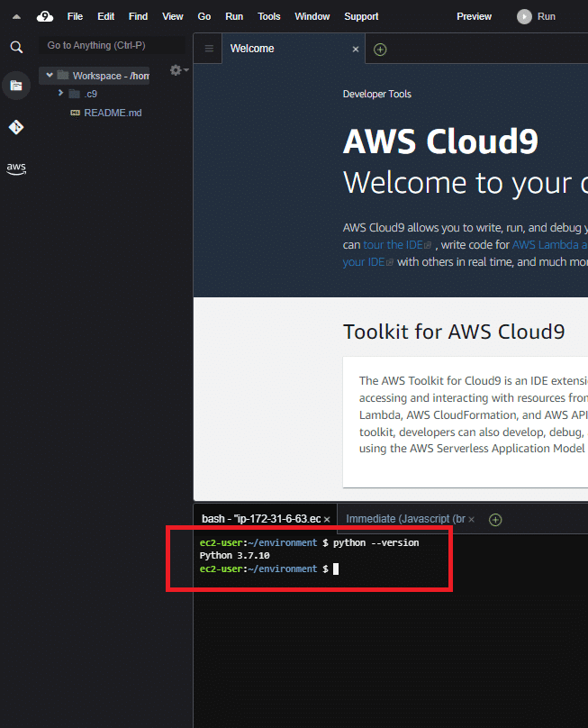Click the Preview button
This screenshot has height=728, width=588.
[474, 17]
